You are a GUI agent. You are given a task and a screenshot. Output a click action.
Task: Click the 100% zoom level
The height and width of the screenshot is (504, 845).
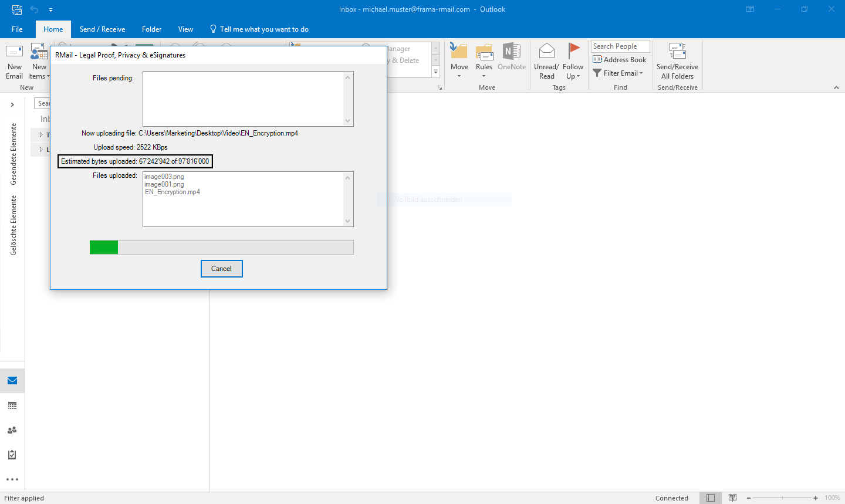point(832,498)
